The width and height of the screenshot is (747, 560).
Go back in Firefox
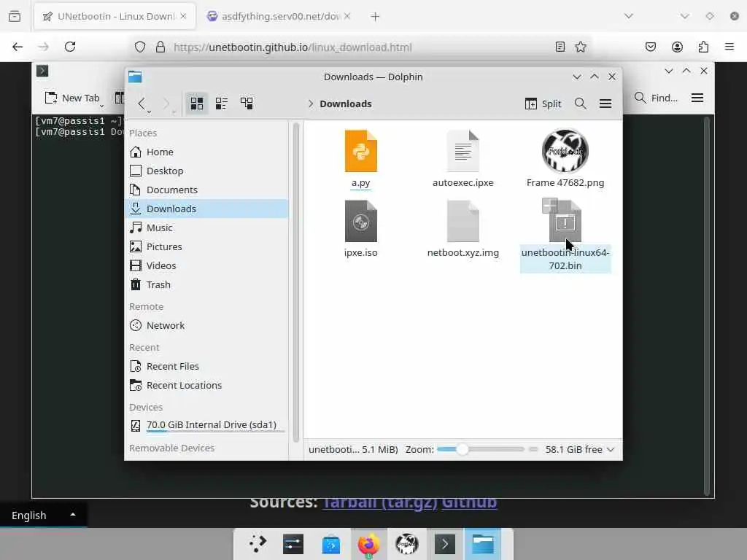(18, 47)
